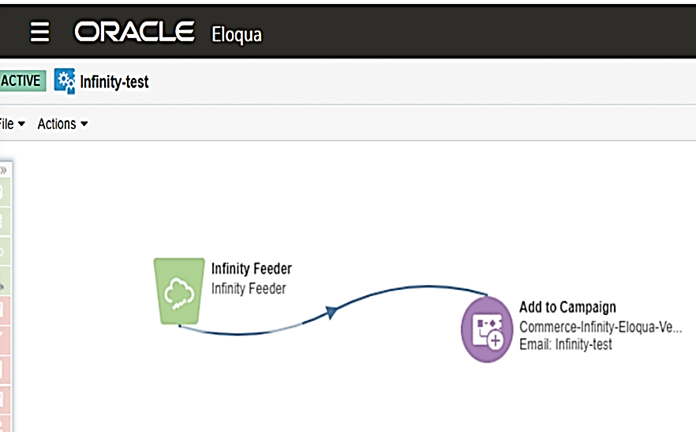Open the Actions dropdown menu

tap(62, 124)
